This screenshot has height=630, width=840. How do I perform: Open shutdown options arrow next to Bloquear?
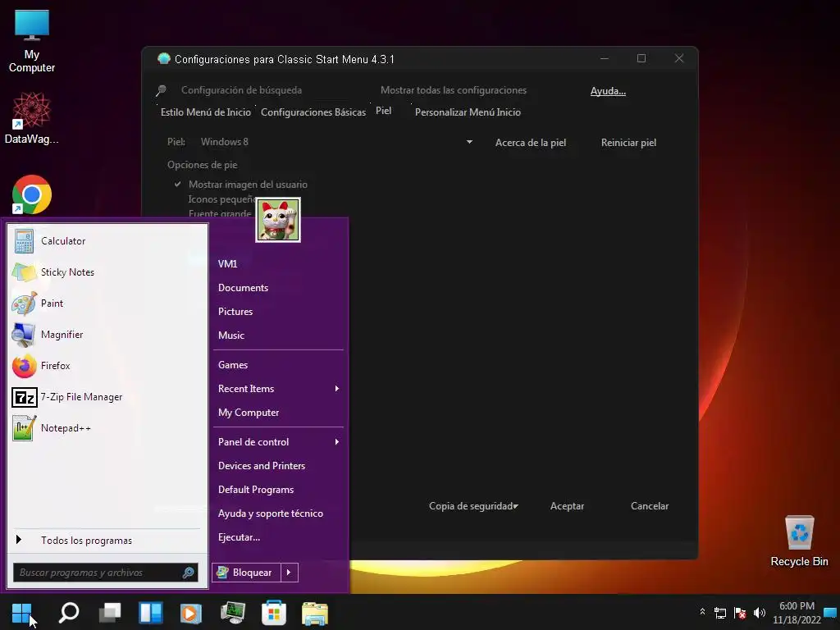tap(289, 573)
